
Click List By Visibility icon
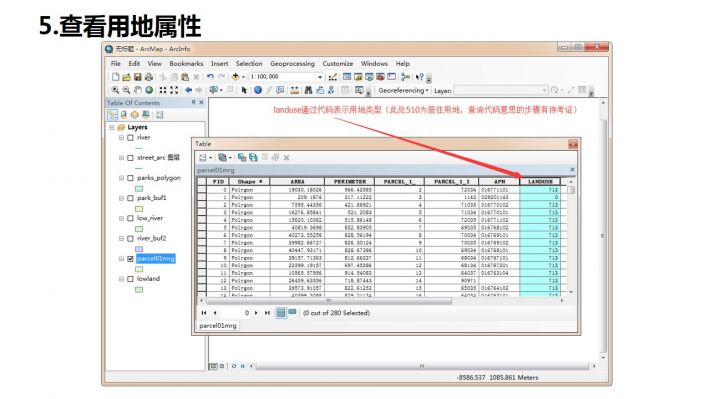click(x=134, y=115)
